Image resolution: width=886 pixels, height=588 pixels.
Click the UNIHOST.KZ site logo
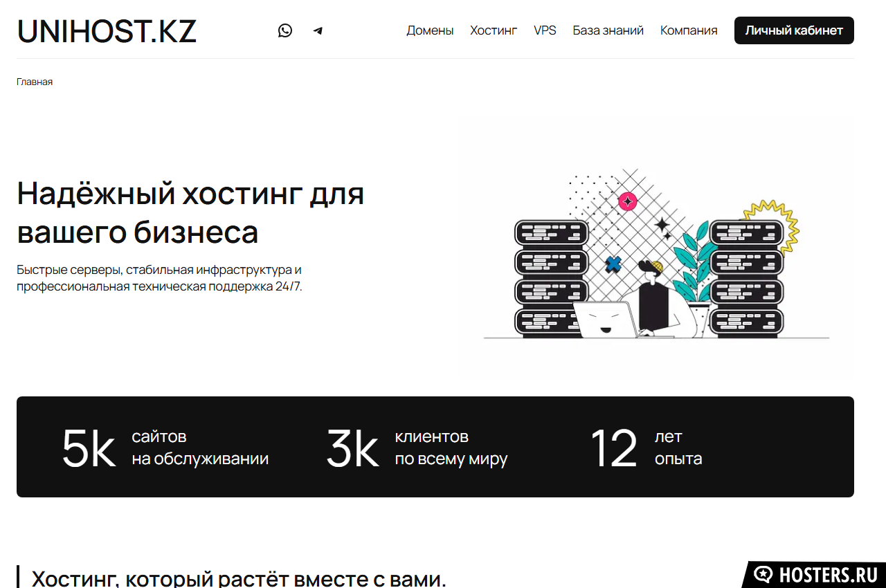pyautogui.click(x=107, y=31)
